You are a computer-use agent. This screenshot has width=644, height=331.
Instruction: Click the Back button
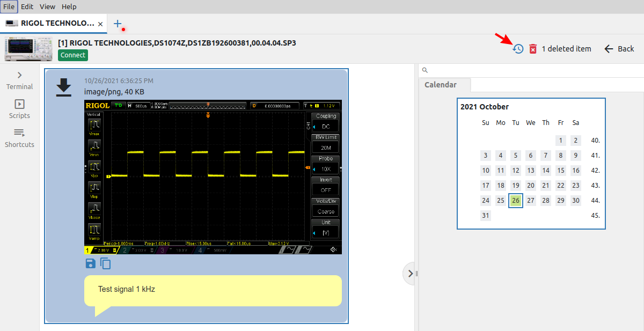click(619, 49)
